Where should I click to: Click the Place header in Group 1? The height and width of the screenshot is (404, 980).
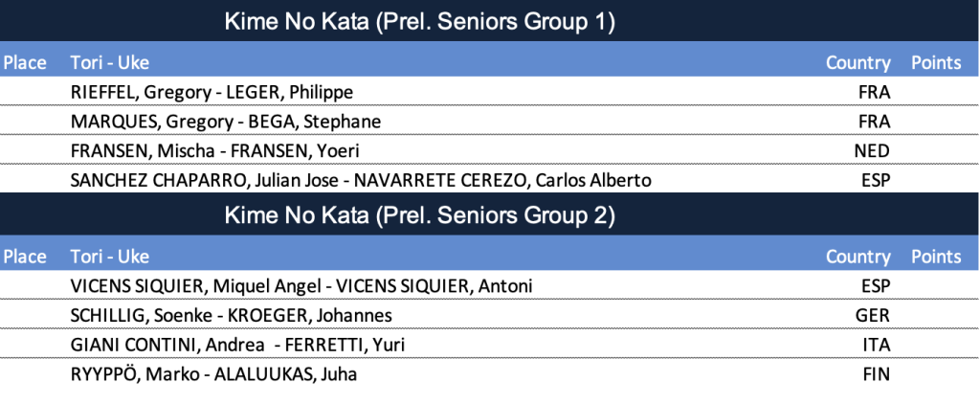click(x=25, y=62)
